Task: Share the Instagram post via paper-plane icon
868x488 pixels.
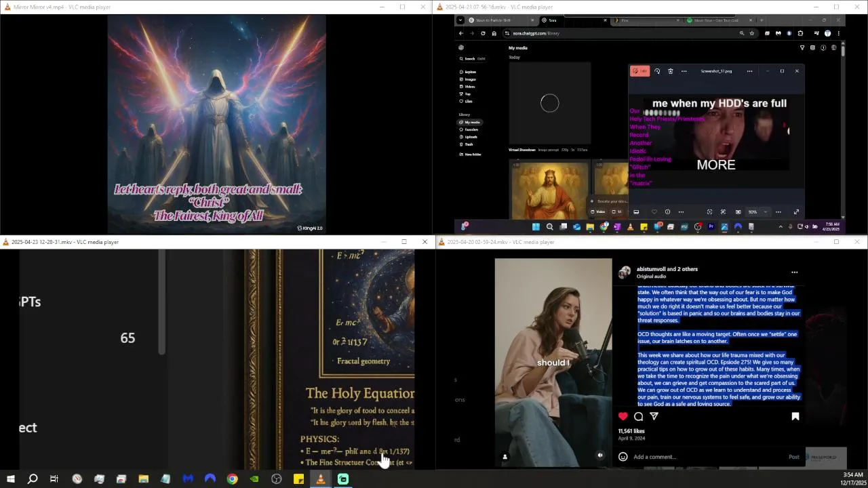Action: click(654, 416)
